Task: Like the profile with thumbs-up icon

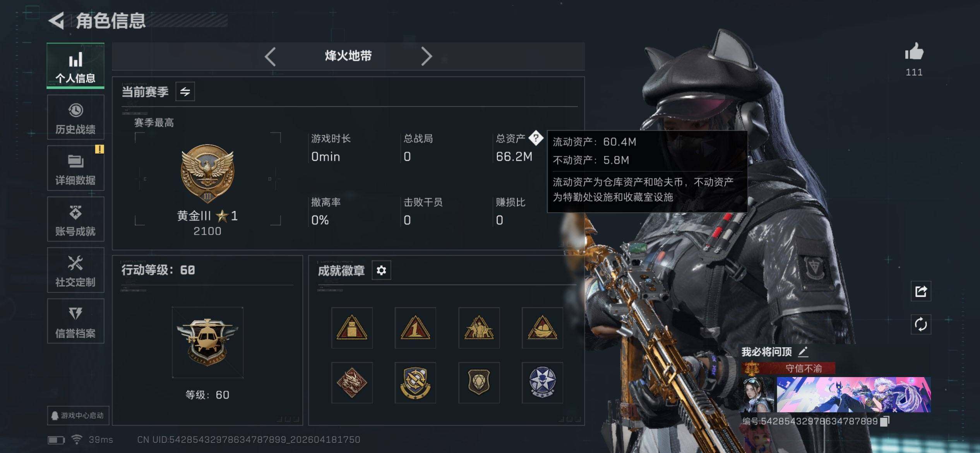Action: (x=914, y=51)
